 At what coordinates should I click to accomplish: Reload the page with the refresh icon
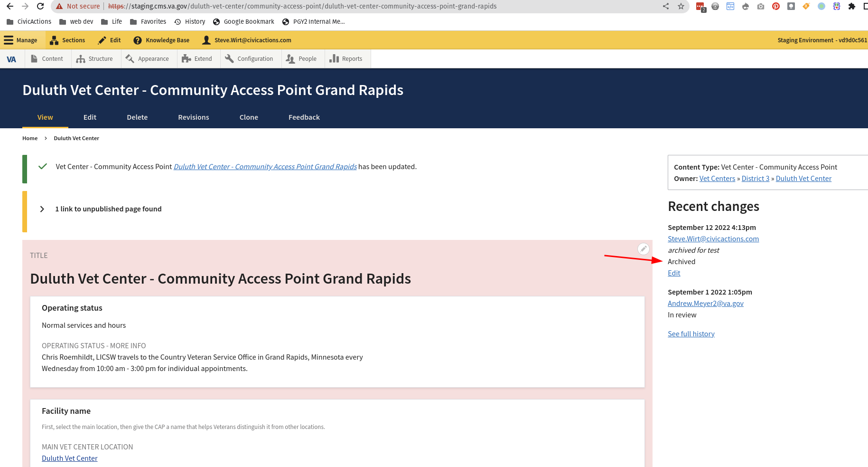tap(40, 6)
